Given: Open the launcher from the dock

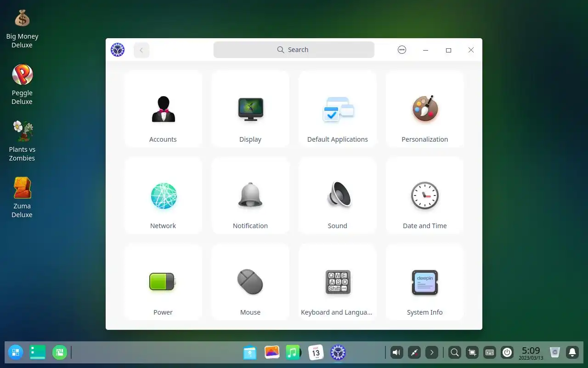Looking at the screenshot, I should [x=16, y=353].
